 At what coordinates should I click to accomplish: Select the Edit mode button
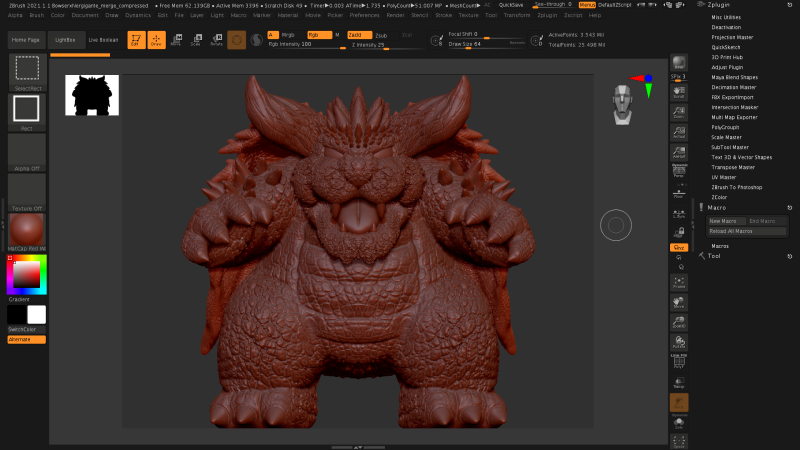135,39
